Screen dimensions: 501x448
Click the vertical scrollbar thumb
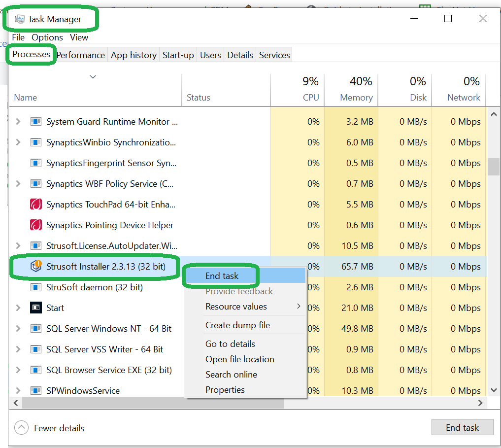coord(494,167)
